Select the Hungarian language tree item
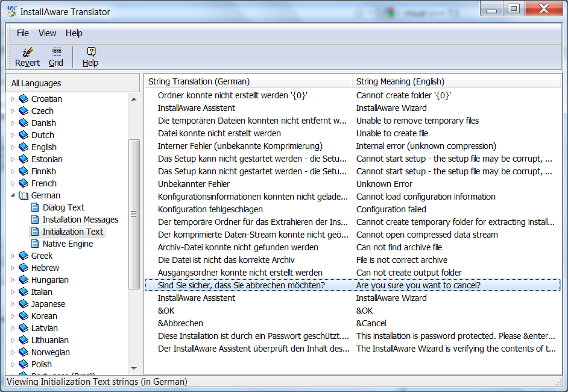 point(49,280)
